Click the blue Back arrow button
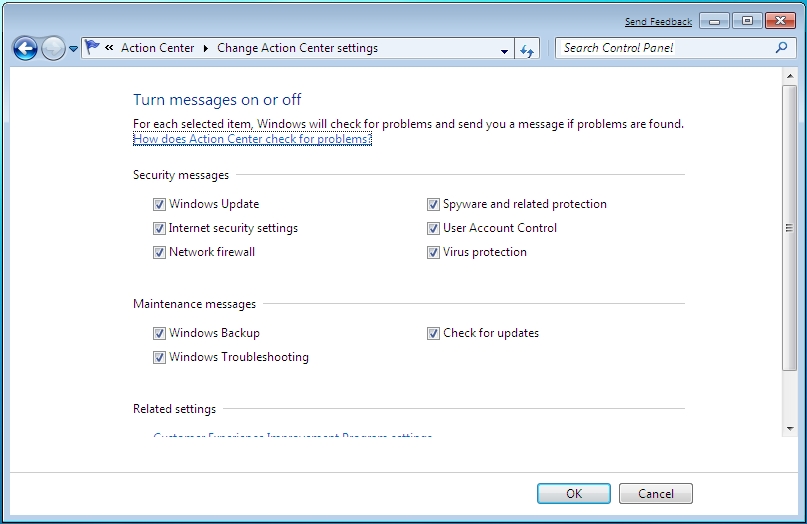 click(25, 49)
